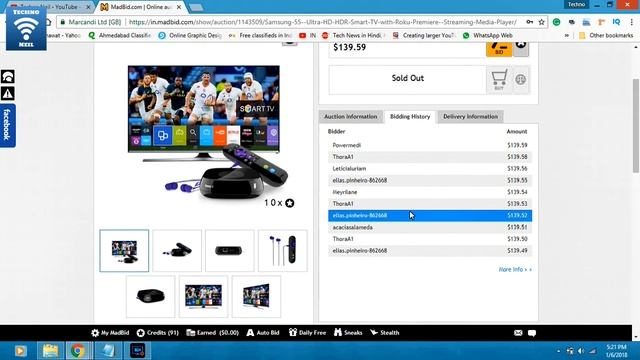Screen dimensions: 640x360
Task: Open My MadBid in bottom bar
Action: [110, 333]
